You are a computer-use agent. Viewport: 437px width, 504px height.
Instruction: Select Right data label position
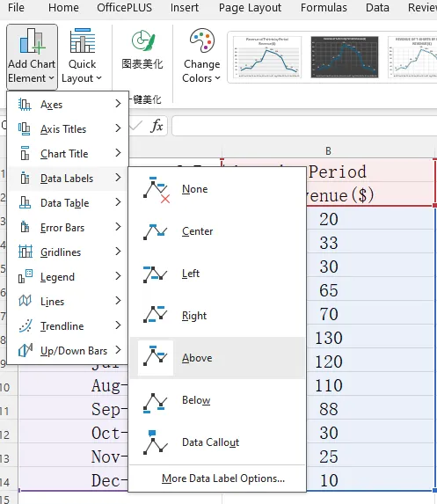click(x=217, y=316)
